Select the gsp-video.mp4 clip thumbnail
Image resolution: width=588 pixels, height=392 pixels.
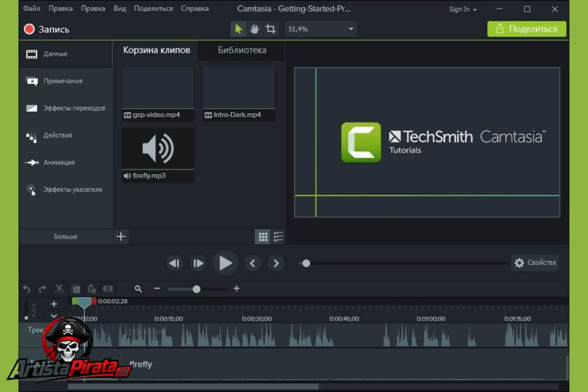pos(158,94)
